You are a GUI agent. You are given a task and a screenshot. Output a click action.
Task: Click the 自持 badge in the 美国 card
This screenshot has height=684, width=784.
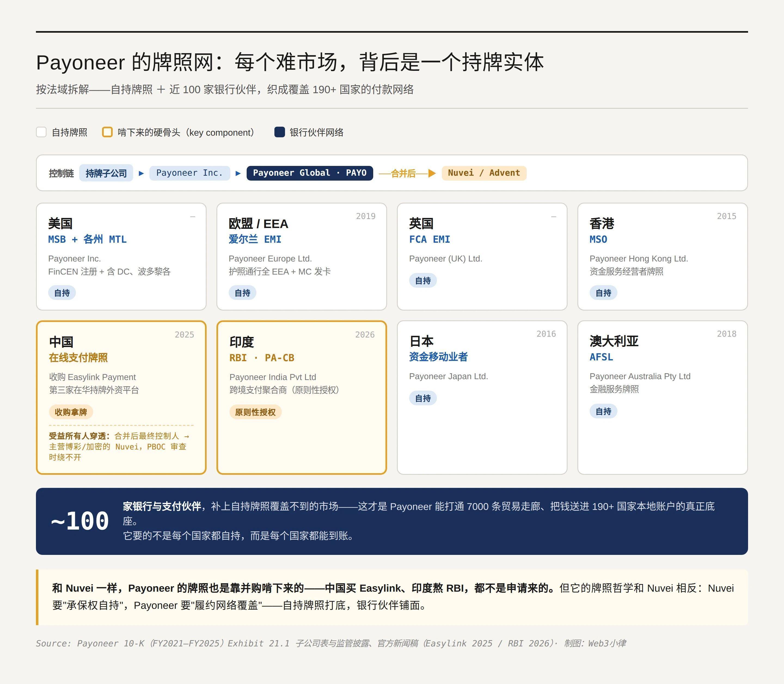click(x=62, y=293)
